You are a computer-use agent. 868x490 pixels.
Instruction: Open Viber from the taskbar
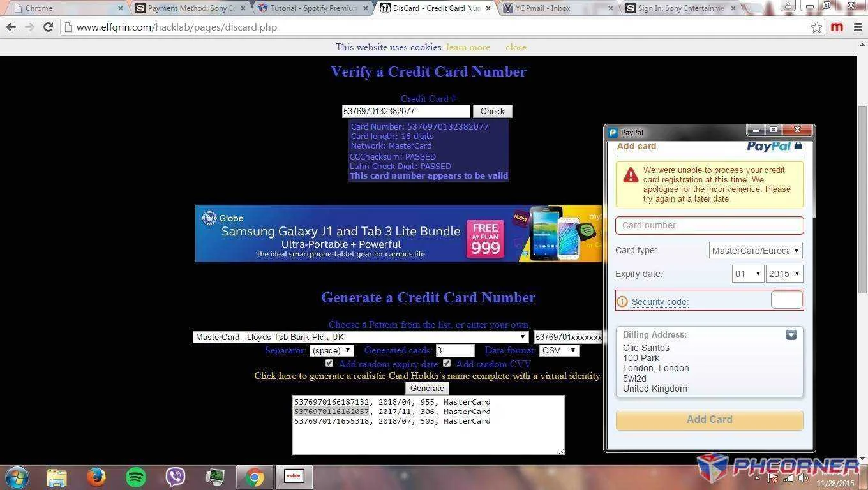(175, 477)
